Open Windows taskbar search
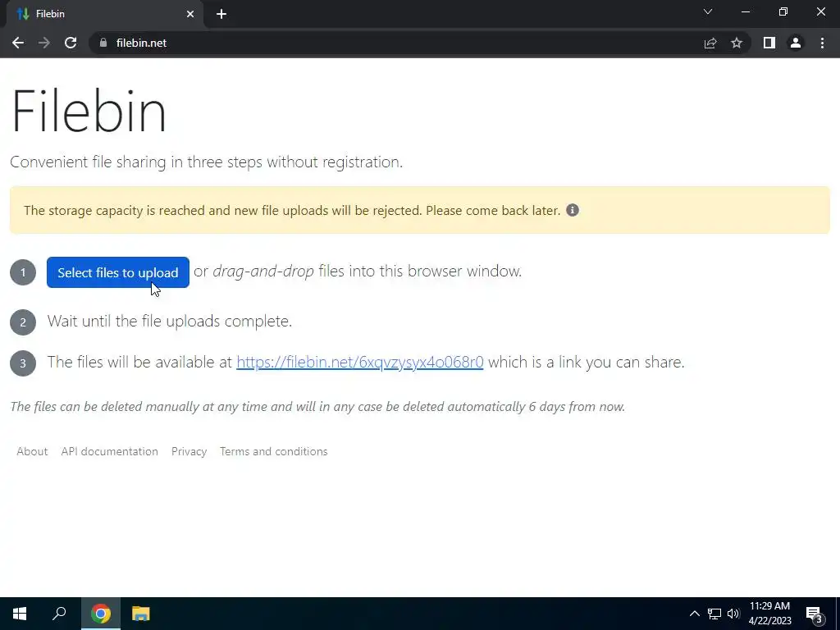This screenshot has width=840, height=630. [x=59, y=614]
